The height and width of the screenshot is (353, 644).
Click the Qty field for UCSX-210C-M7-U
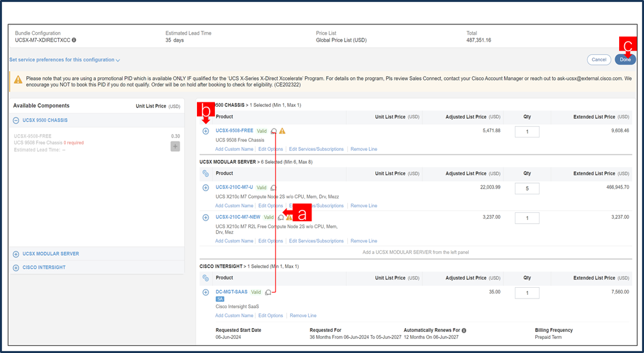coord(527,189)
